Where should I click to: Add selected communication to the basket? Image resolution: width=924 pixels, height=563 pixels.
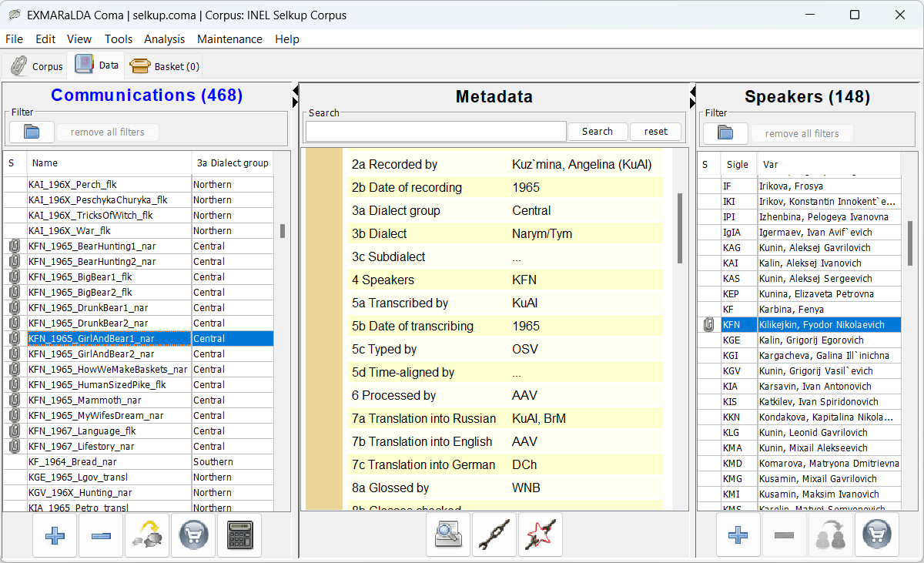[x=193, y=535]
